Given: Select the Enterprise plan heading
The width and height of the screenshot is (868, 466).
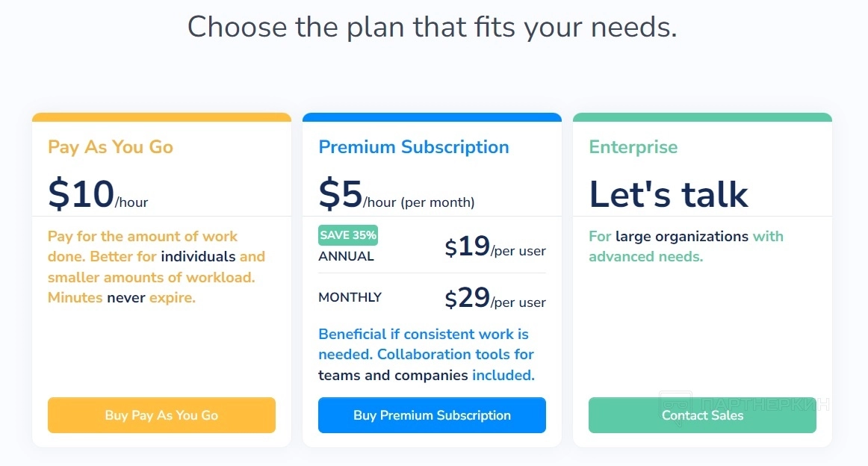Looking at the screenshot, I should [x=633, y=147].
